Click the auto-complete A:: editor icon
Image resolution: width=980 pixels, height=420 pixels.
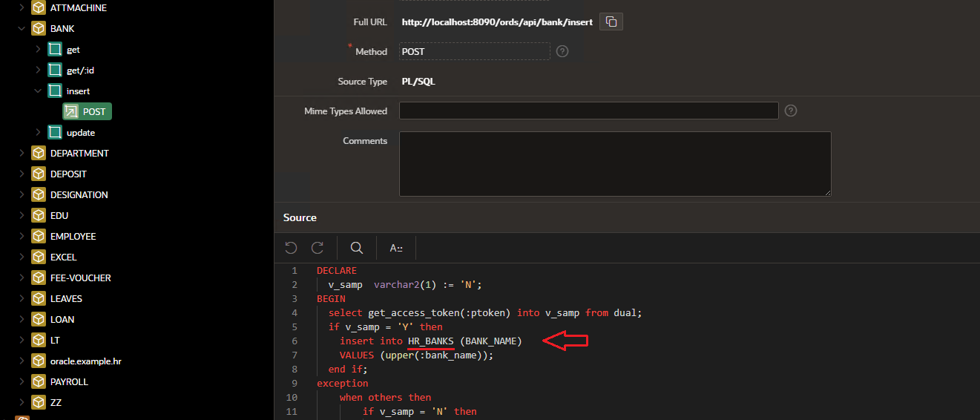[396, 248]
